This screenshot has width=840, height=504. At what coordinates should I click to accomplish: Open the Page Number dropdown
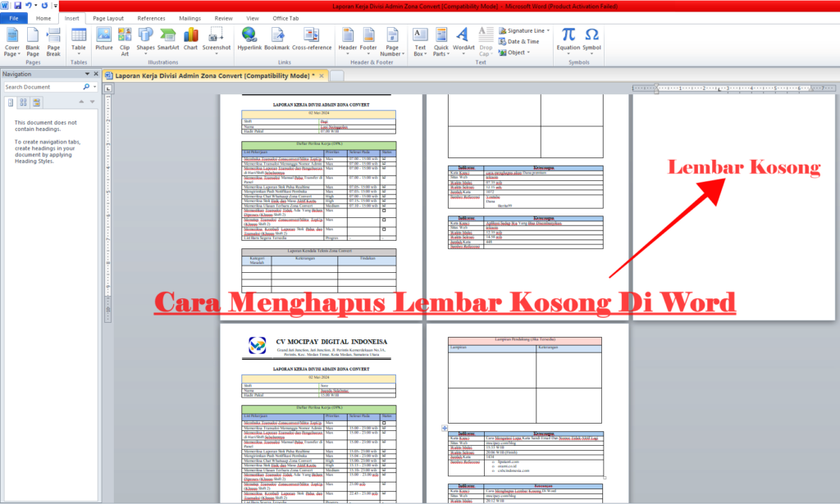point(392,39)
